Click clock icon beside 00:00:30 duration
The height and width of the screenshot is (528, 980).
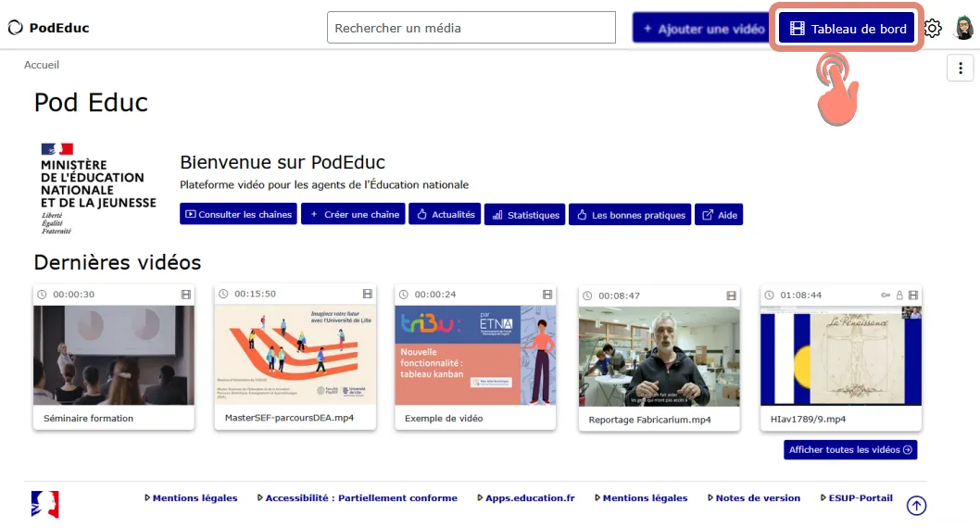(42, 295)
